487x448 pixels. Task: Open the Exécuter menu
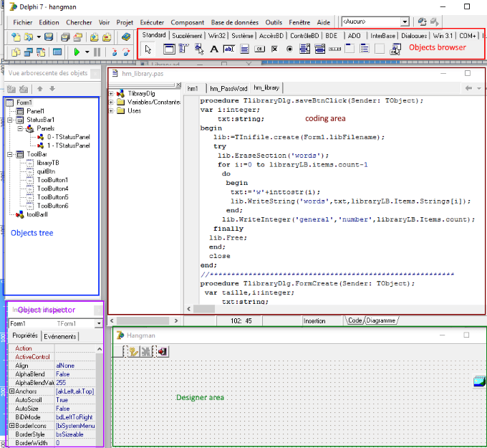pyautogui.click(x=151, y=22)
